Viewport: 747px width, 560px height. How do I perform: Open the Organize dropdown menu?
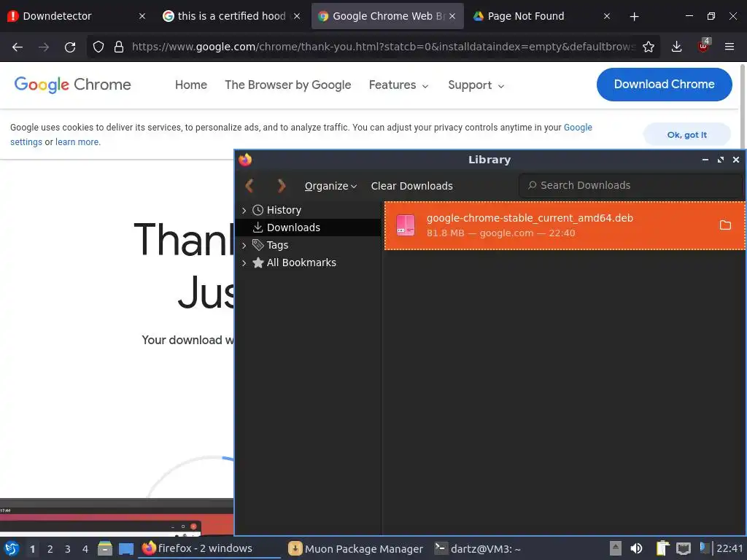pos(330,186)
